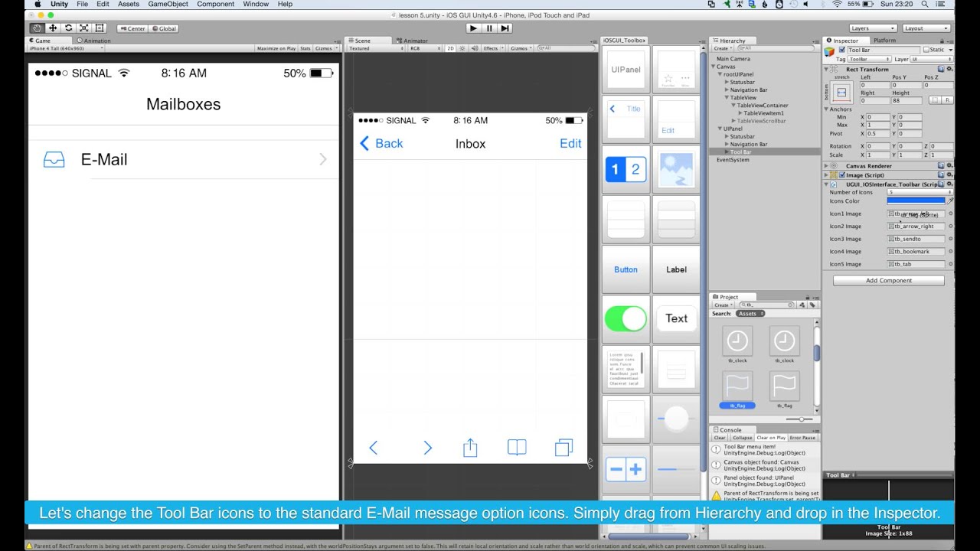Toggle Collapse in Console
980x551 pixels.
[742, 438]
